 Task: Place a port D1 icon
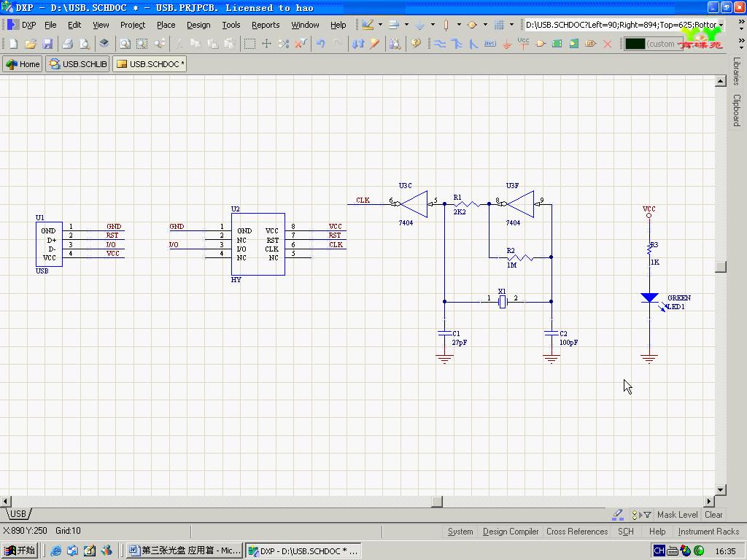tap(591, 44)
